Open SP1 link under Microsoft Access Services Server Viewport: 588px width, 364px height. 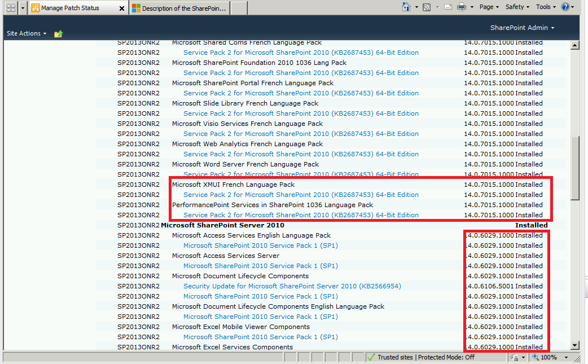[x=261, y=266]
